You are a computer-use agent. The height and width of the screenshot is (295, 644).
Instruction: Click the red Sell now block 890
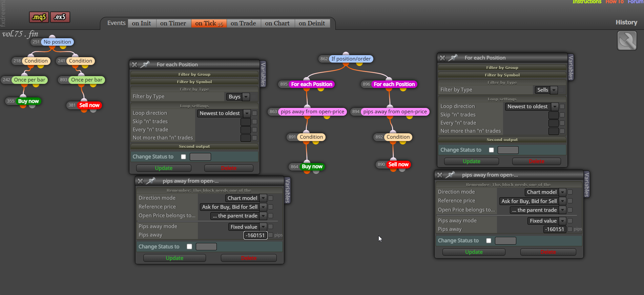click(398, 164)
